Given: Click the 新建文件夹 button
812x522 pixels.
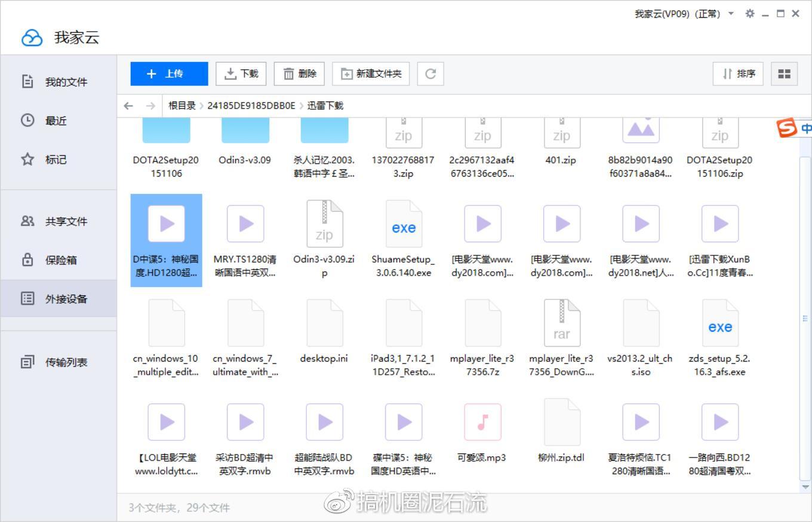Looking at the screenshot, I should pos(371,74).
